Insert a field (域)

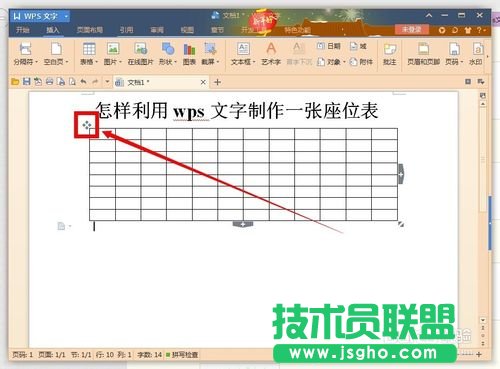[x=358, y=46]
